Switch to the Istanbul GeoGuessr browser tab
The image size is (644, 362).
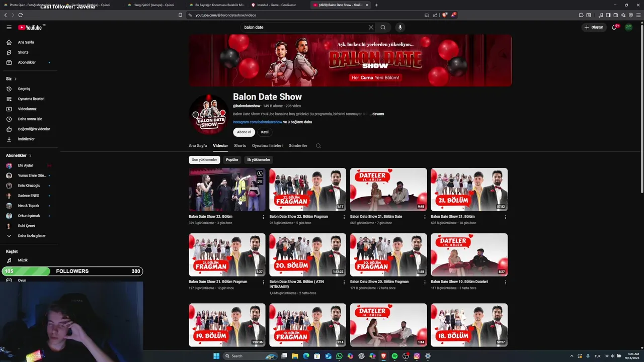[x=276, y=5]
